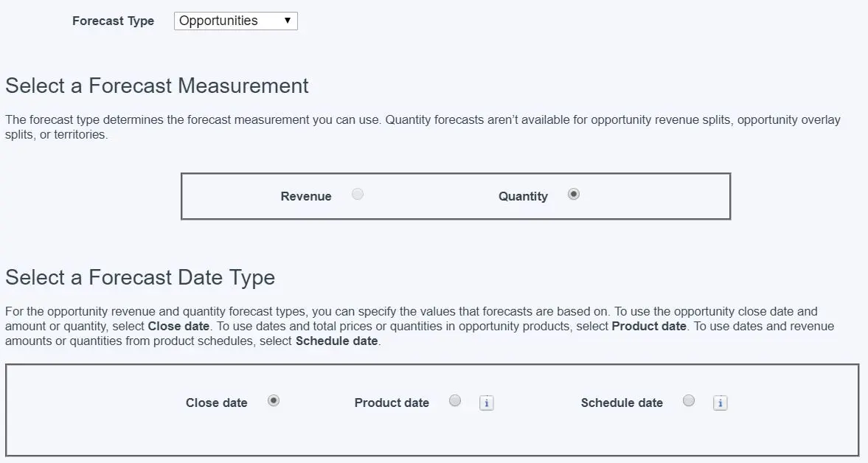
Task: Click bold Product date in description paragraph
Action: [649, 327]
